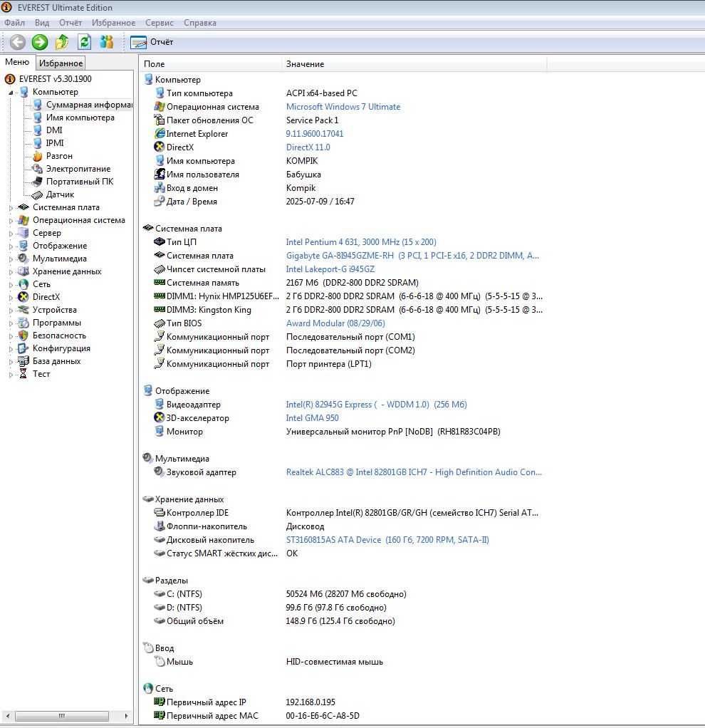Click the Поле column header
Image resolution: width=705 pixels, height=728 pixels.
pos(210,64)
